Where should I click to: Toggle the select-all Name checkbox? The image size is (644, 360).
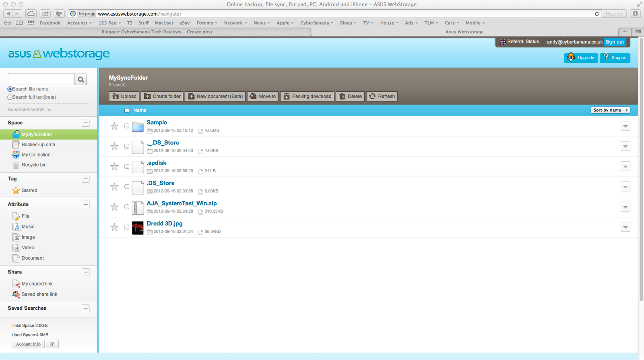tap(127, 110)
